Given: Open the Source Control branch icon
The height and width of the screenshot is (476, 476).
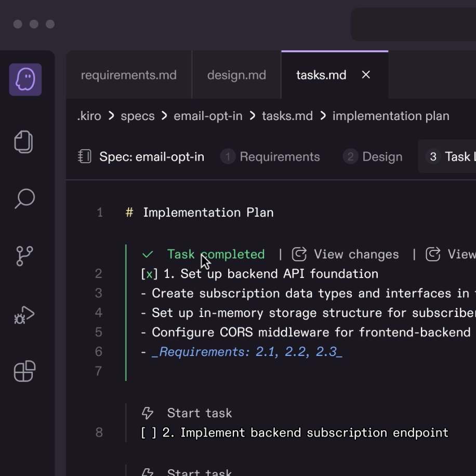Looking at the screenshot, I should point(24,256).
